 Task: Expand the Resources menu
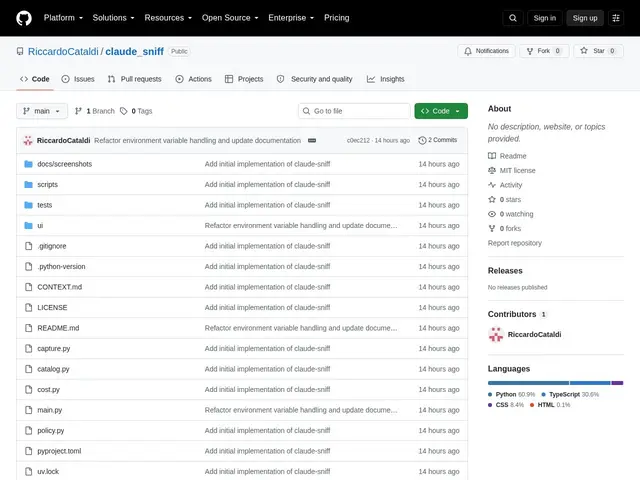click(168, 18)
